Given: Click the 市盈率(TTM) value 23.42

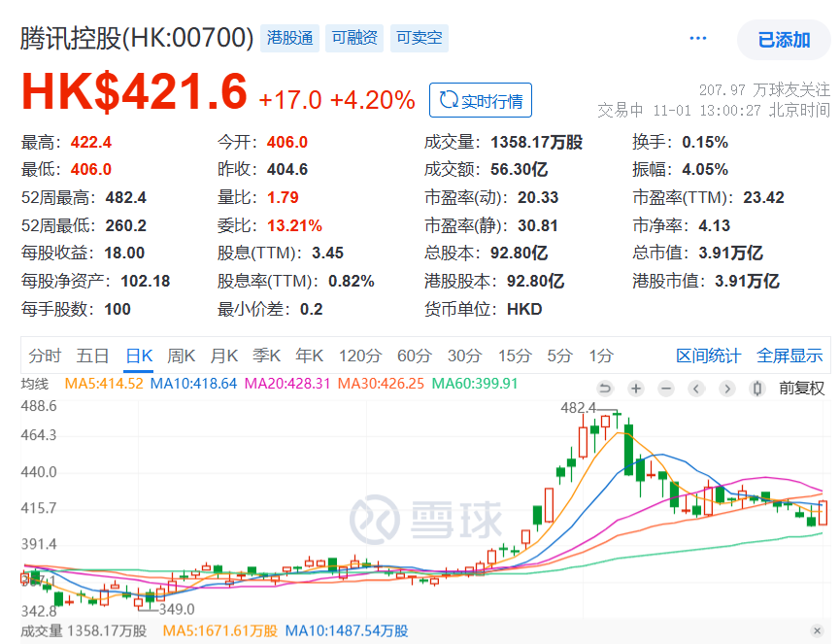Looking at the screenshot, I should click(763, 197).
